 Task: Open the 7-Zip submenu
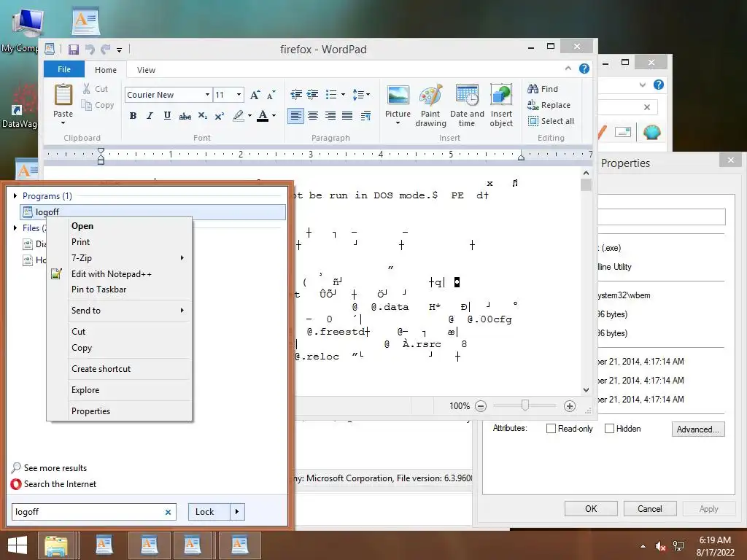pyautogui.click(x=119, y=258)
